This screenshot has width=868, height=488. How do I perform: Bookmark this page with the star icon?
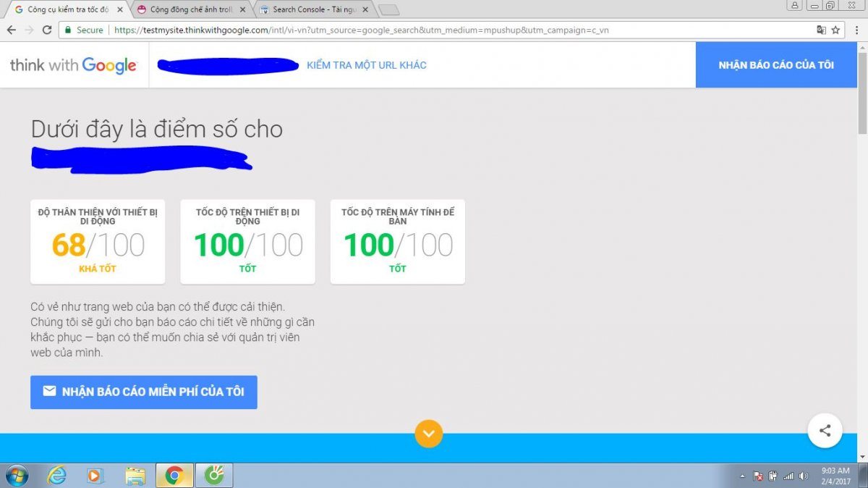[835, 30]
